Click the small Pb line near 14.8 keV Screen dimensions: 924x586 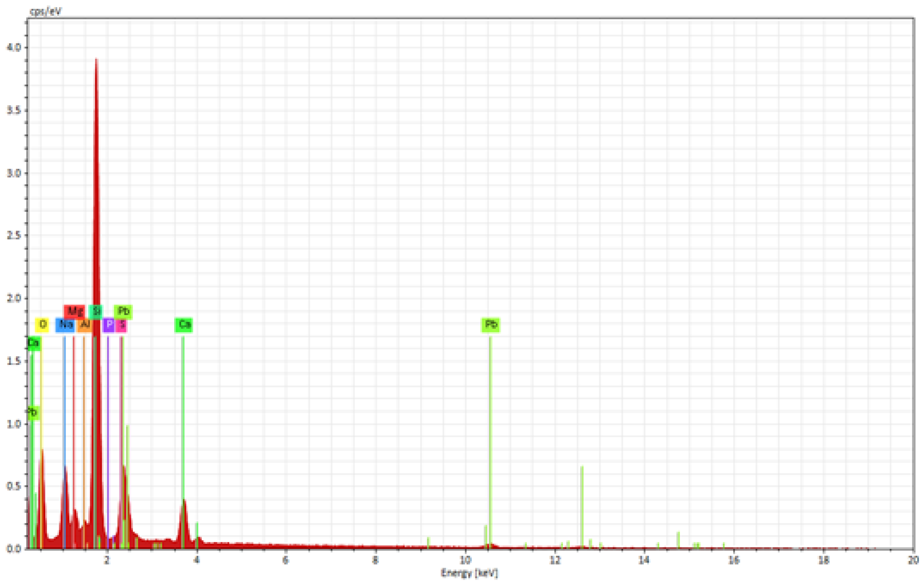[678, 539]
